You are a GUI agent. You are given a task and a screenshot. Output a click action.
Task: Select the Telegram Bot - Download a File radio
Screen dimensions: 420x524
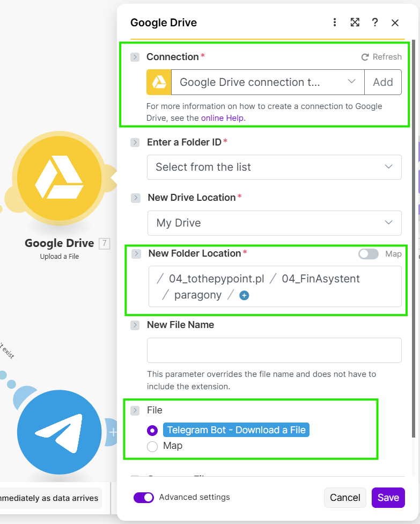click(152, 431)
